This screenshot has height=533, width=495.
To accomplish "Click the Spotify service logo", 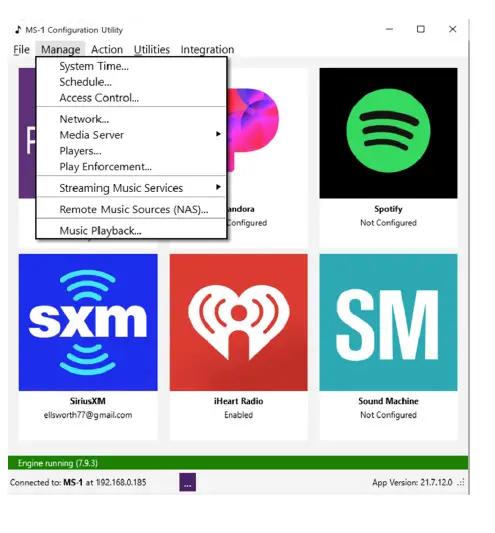I will pos(388,133).
